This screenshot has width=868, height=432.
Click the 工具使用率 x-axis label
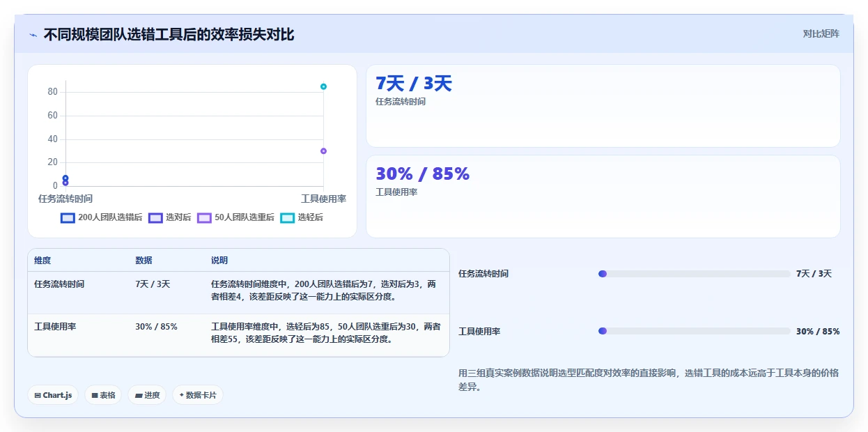tap(323, 199)
